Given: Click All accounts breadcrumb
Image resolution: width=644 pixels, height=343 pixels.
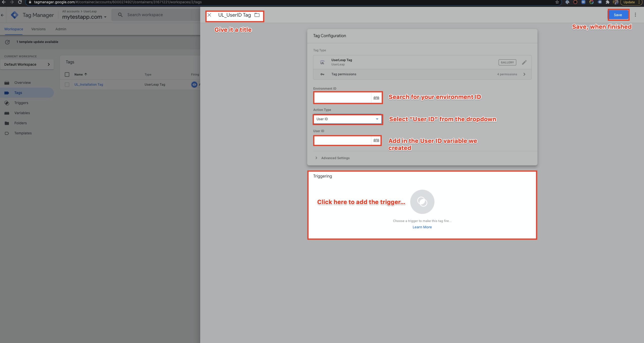Looking at the screenshot, I should (71, 11).
